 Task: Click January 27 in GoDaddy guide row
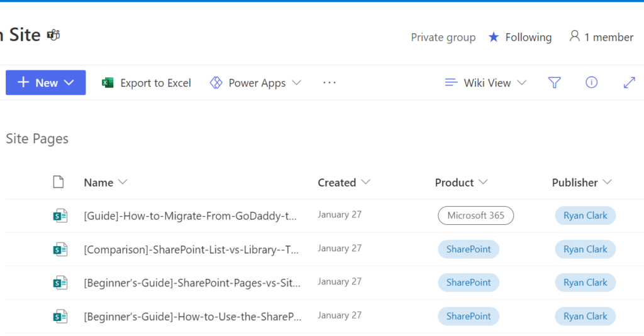coord(340,215)
